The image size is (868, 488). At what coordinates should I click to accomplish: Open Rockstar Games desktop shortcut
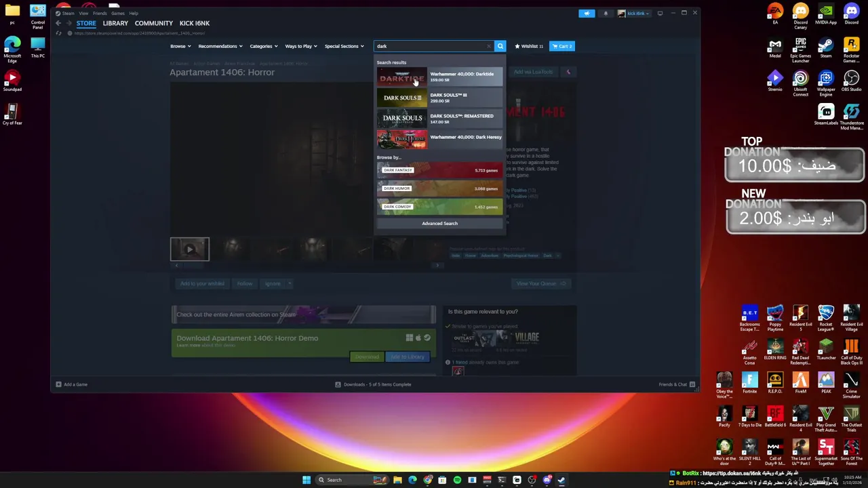click(851, 50)
